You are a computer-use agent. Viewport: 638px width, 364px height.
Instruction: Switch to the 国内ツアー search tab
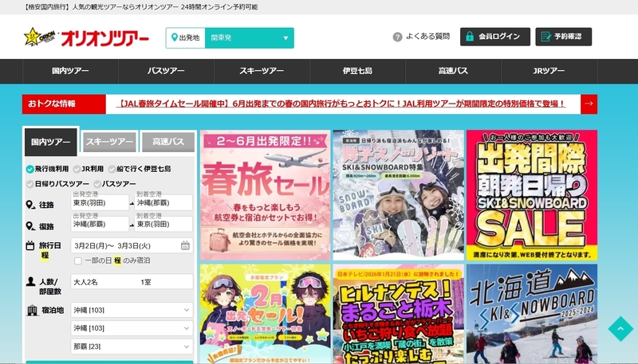51,143
